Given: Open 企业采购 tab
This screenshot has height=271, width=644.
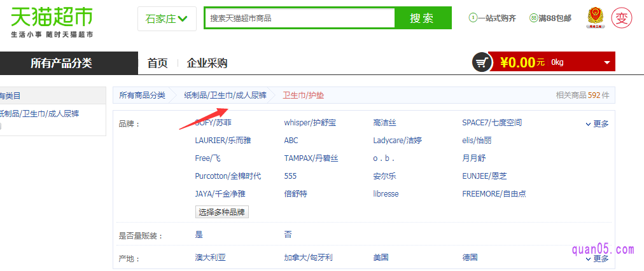Looking at the screenshot, I should (207, 63).
